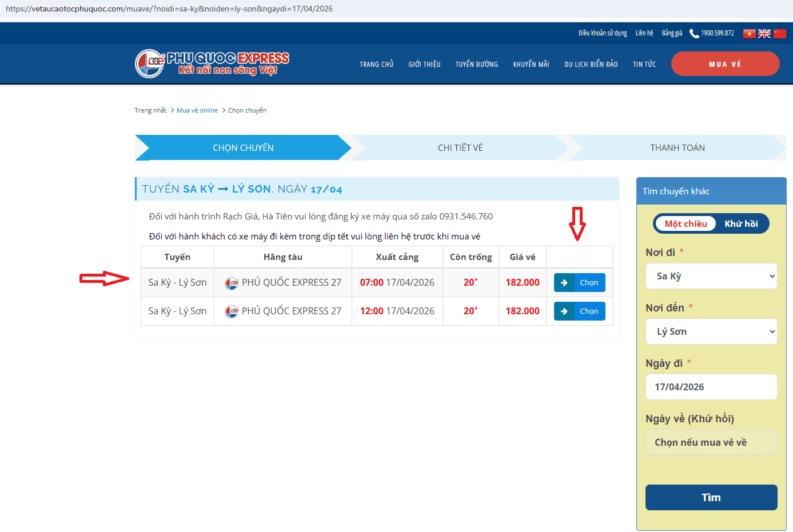Switch language with the Vietnamese flag
793x532 pixels.
[749, 34]
